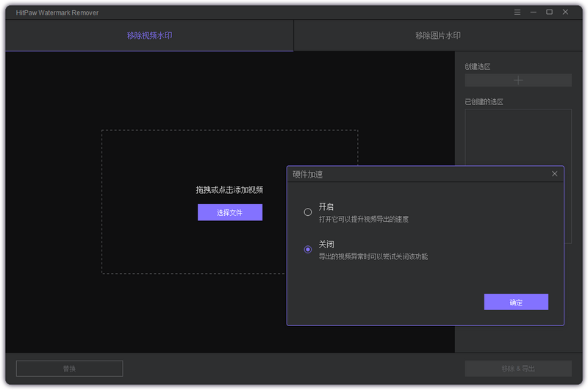This screenshot has height=390, width=588.
Task: Click the 替换 button at bottom left
Action: coord(69,369)
